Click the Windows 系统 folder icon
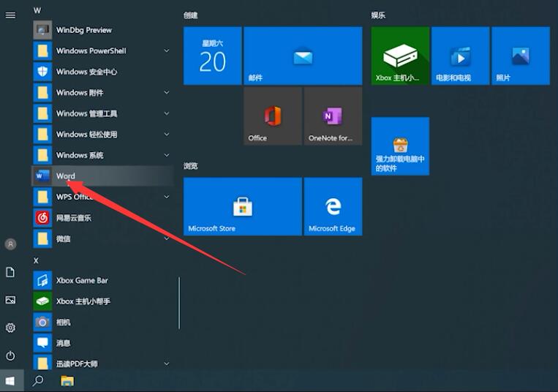The width and height of the screenshot is (558, 392). 42,155
